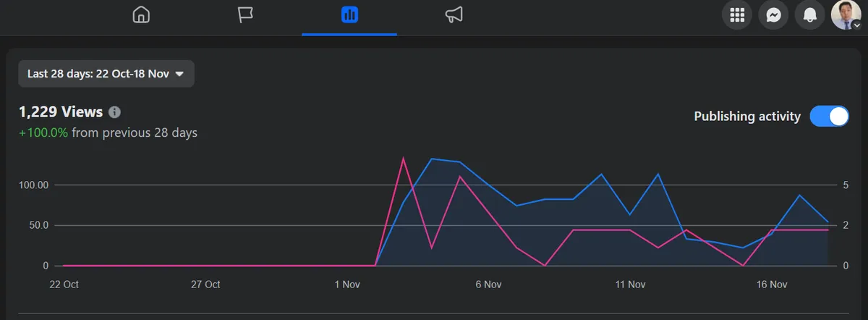Expand the Last 28 days date range dropdown
Image resolution: width=868 pixels, height=320 pixels.
(106, 74)
